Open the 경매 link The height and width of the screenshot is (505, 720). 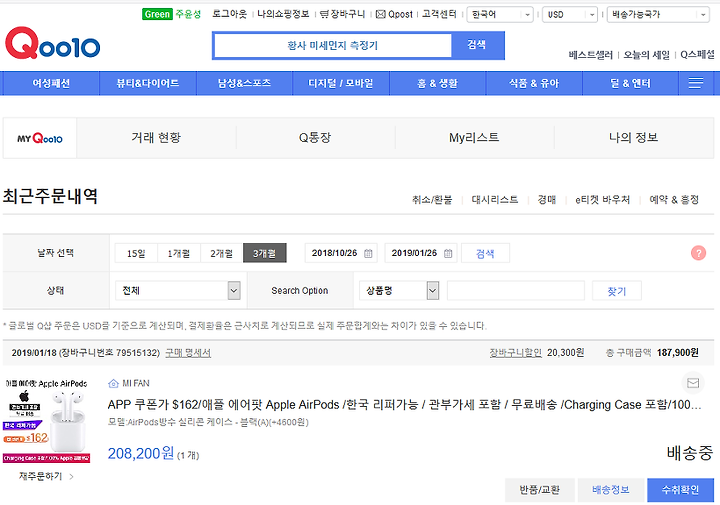tap(547, 200)
